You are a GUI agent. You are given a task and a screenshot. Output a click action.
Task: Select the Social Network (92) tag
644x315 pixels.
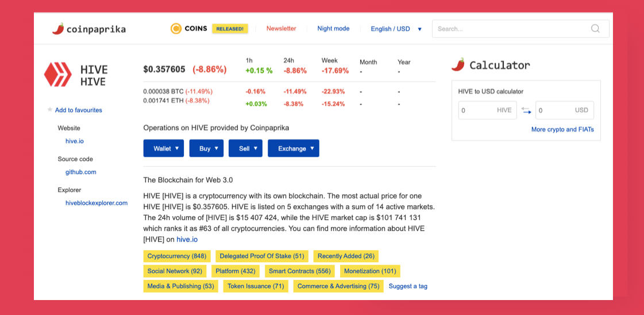tap(175, 271)
